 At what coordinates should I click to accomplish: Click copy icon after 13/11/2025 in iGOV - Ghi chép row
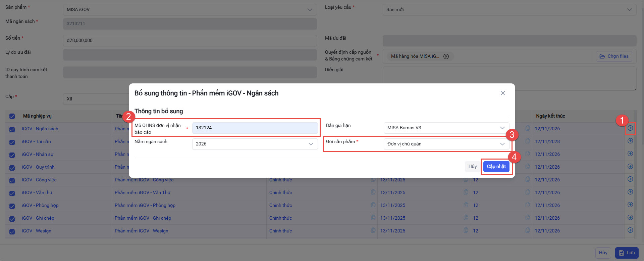[x=466, y=217]
